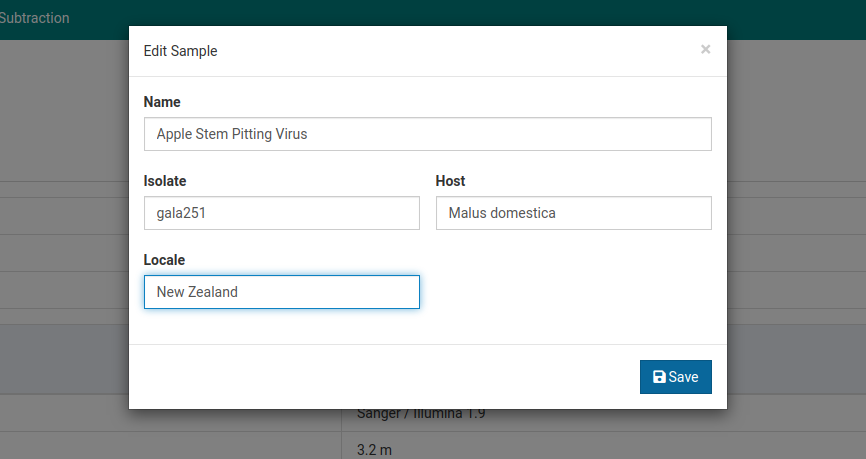Focus the Isolate input containing gala251
This screenshot has width=866, height=459.
tap(281, 213)
